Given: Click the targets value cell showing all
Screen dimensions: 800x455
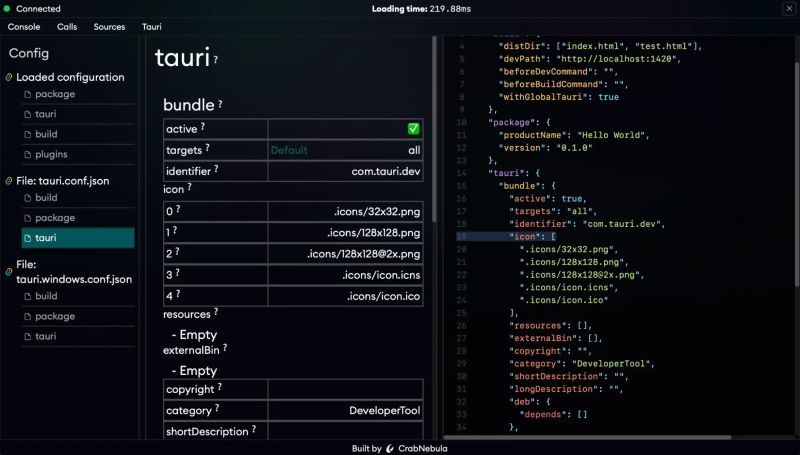Looking at the screenshot, I should [x=345, y=150].
